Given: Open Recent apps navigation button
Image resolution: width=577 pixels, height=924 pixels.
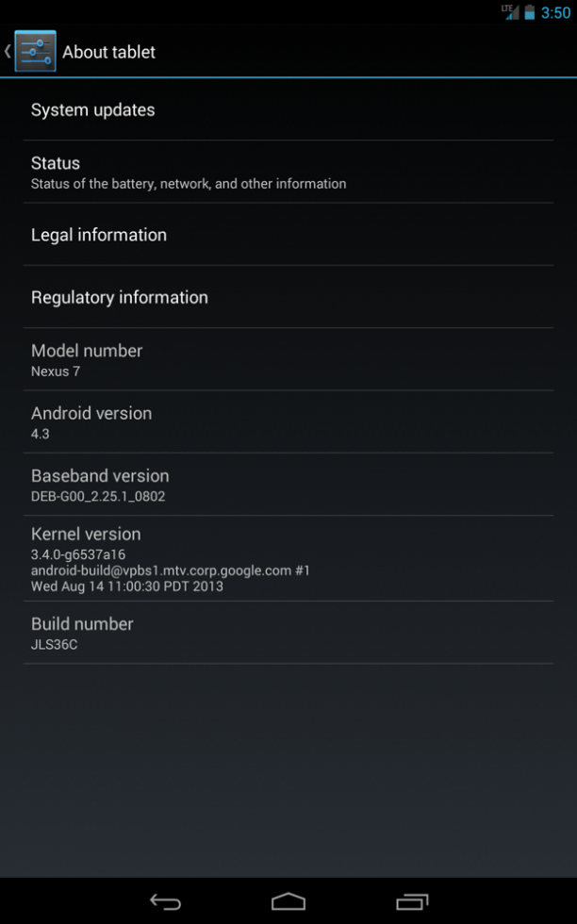Looking at the screenshot, I should [x=412, y=901].
